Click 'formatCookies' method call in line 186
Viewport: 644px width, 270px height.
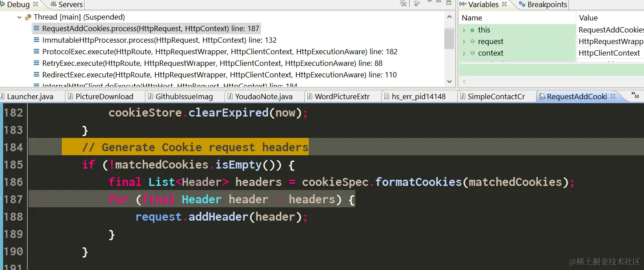tap(419, 182)
